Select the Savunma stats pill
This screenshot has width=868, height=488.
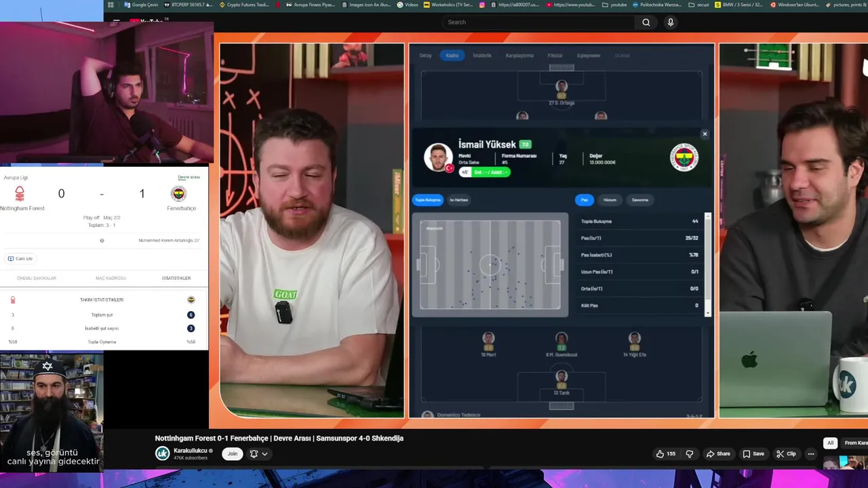(x=640, y=199)
